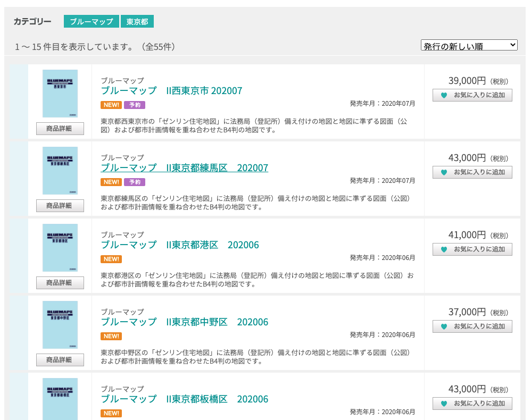Click 予約 badge on 練馬区 item
The width and height of the screenshot is (531, 420).
point(135,182)
